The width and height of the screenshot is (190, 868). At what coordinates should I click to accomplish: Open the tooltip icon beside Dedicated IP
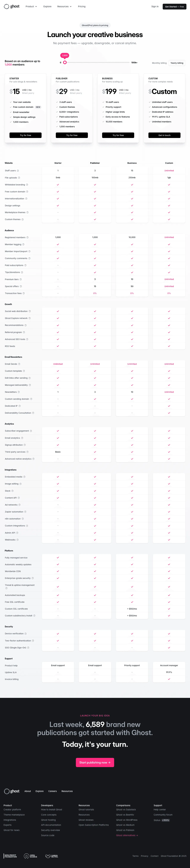(x=20, y=406)
